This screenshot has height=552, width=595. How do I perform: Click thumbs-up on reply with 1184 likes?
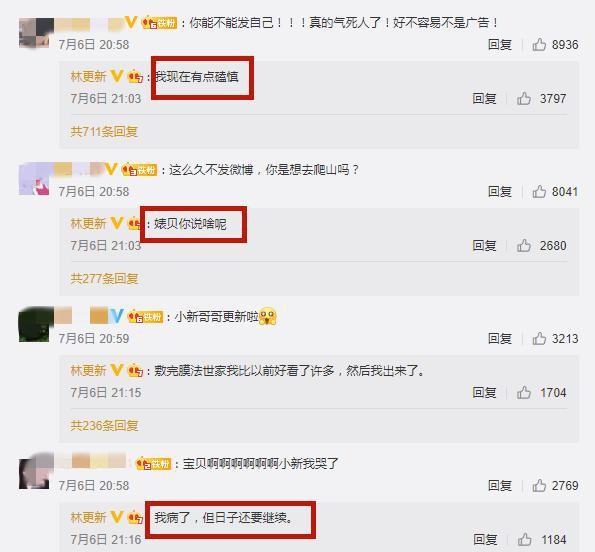524,539
